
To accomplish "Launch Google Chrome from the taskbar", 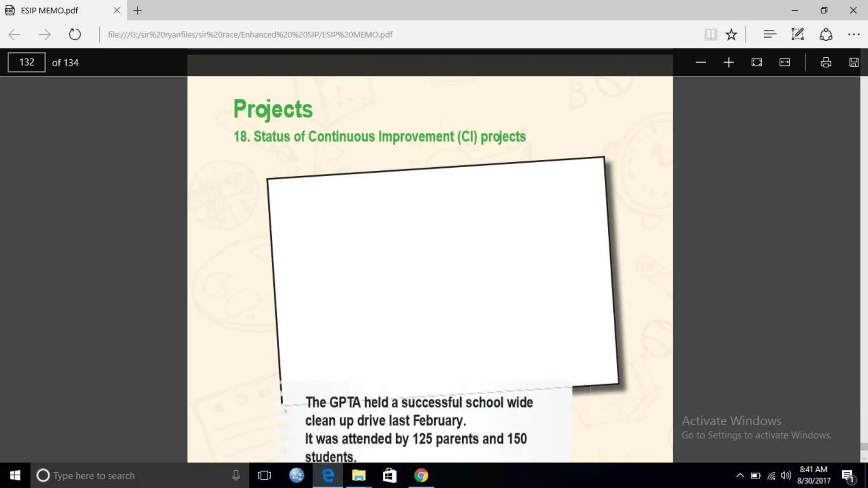I will coord(421,475).
